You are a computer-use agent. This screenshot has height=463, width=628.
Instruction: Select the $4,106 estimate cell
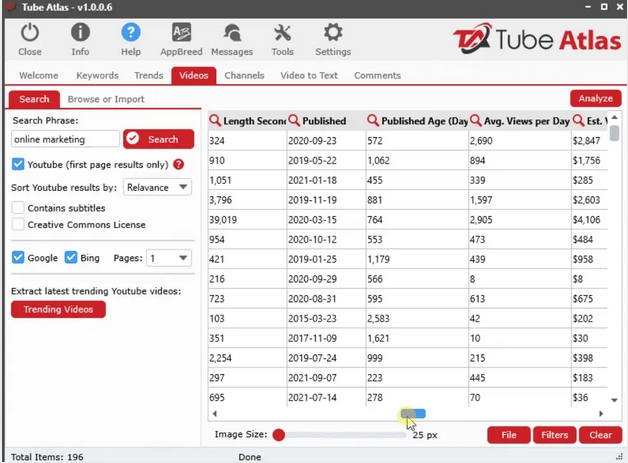pos(589,219)
